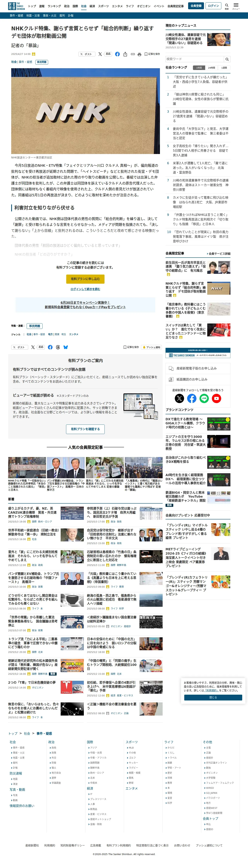Image resolution: width=248 pixels, height=868 pixels.
Task: Follow Sankei on YouTube round icon
Action: coord(216,398)
